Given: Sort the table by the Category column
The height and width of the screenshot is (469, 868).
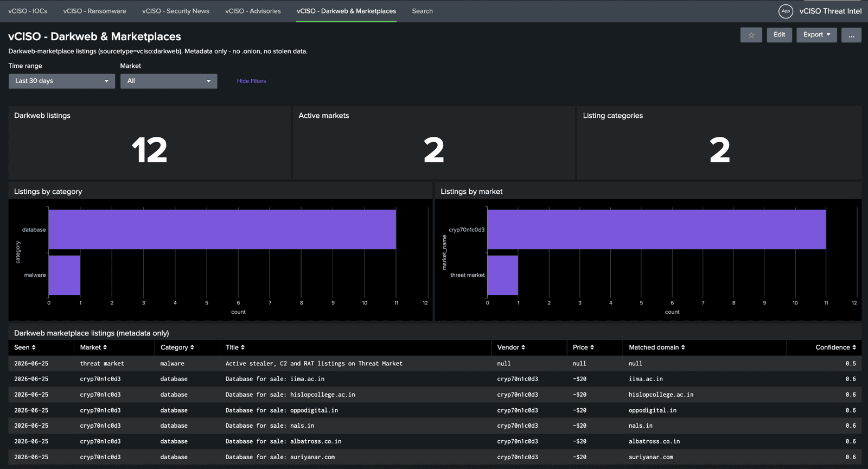Looking at the screenshot, I should [177, 347].
